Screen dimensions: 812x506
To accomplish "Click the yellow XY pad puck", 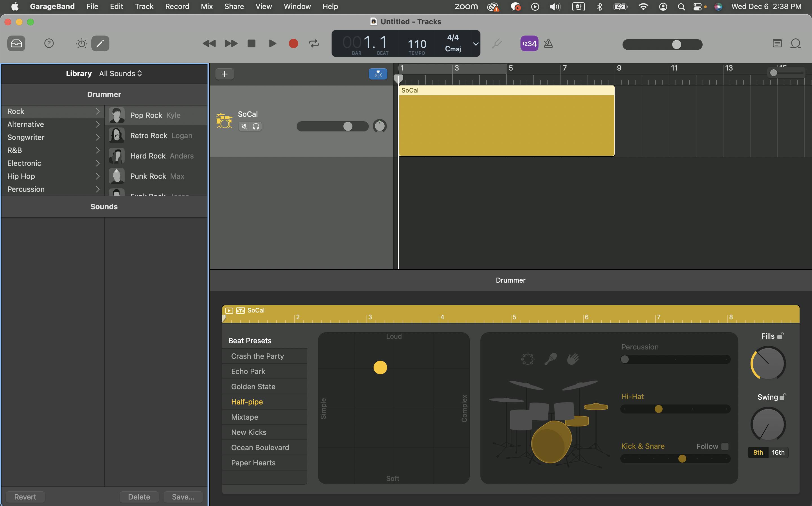I will (380, 368).
